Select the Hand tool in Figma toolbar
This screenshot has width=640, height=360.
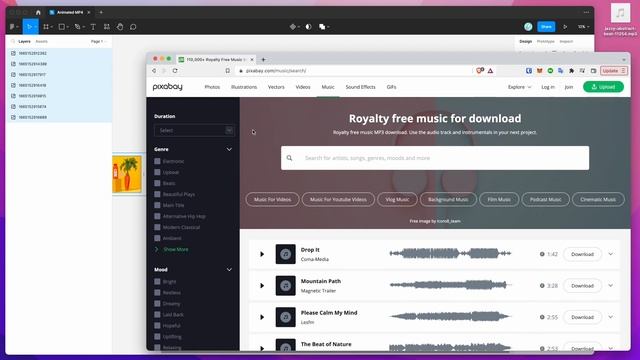click(120, 27)
